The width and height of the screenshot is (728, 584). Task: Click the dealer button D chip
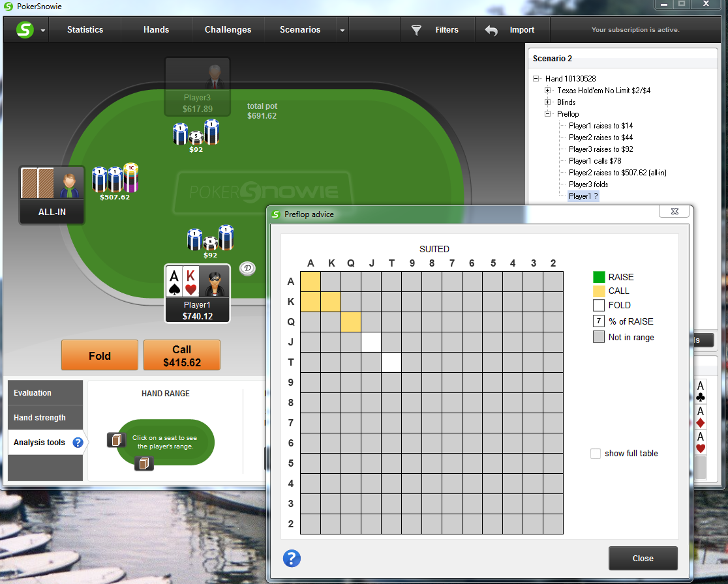point(247,268)
